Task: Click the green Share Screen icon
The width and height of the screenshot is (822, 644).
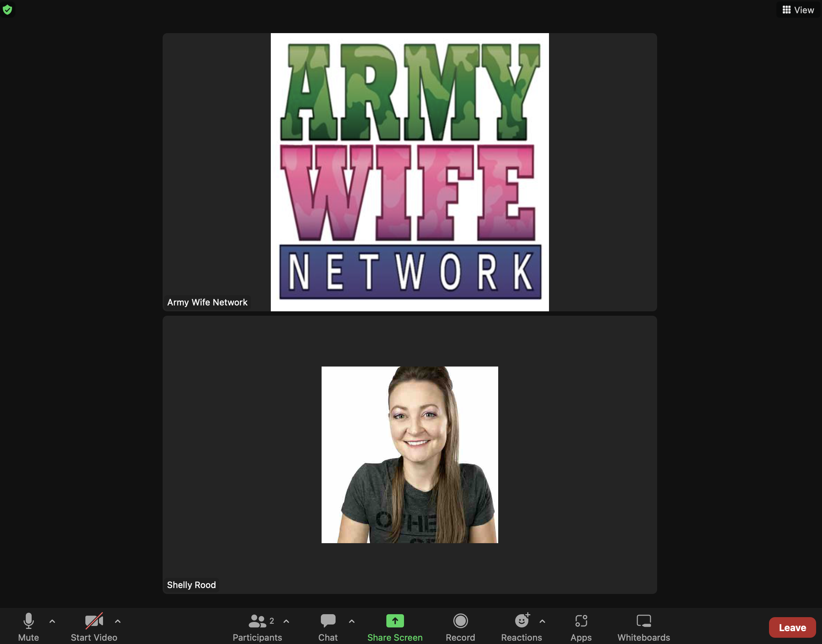Action: 395,620
